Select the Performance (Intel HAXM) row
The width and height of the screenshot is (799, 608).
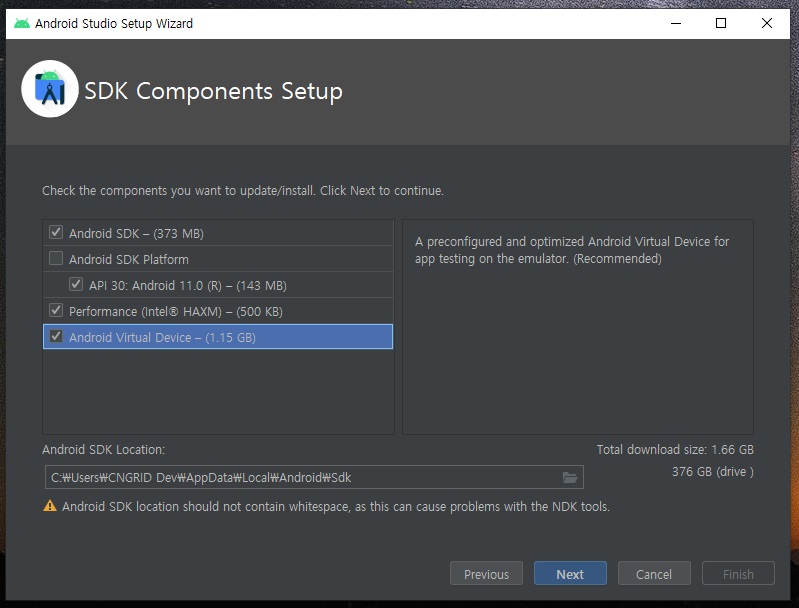click(x=218, y=311)
